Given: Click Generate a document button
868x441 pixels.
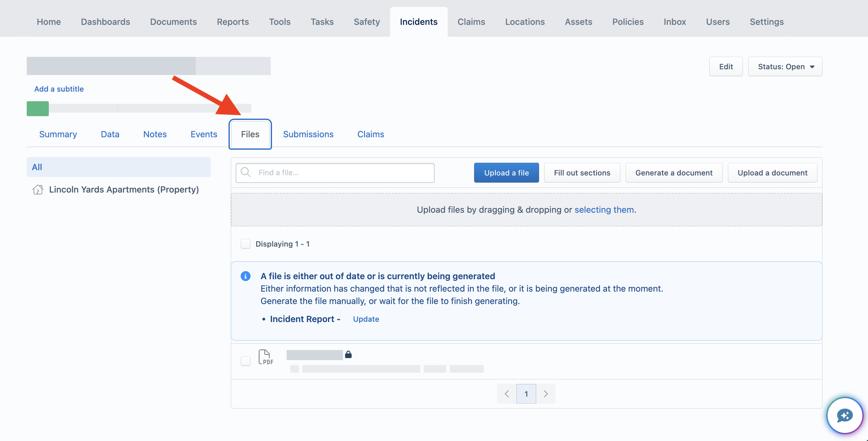Looking at the screenshot, I should point(674,173).
